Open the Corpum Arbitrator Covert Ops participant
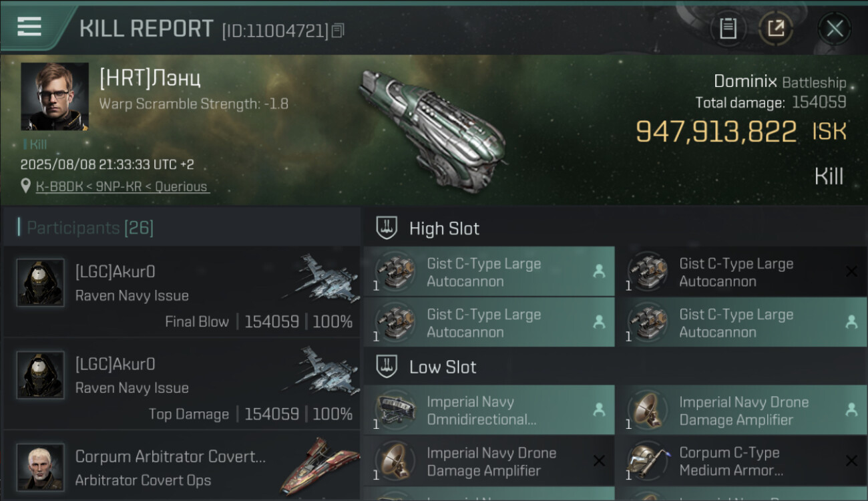868x501 pixels. coord(170,468)
